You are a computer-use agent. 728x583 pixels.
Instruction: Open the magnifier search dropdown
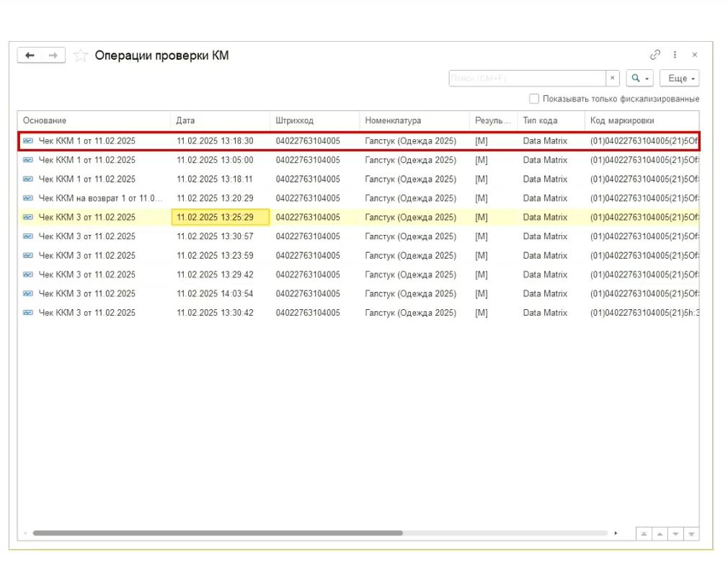(639, 79)
